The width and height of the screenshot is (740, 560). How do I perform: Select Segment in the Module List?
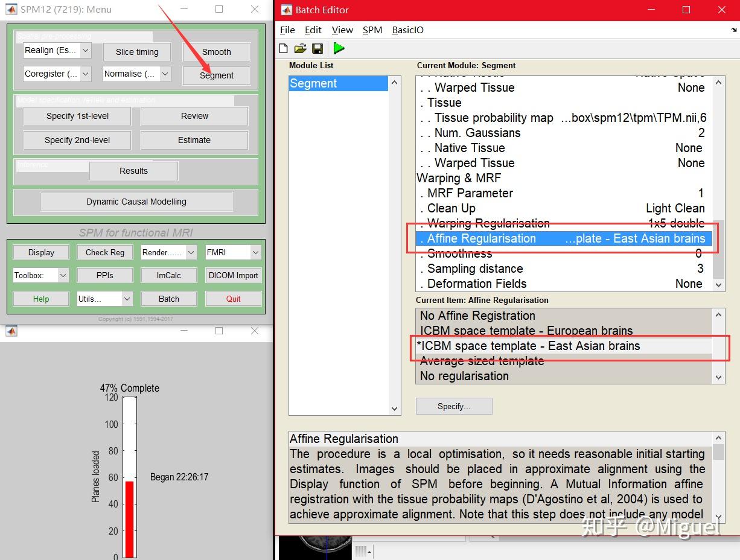tap(339, 83)
